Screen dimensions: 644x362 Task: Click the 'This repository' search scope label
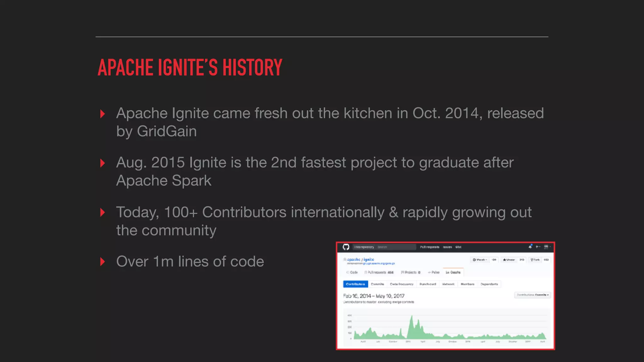(364, 247)
